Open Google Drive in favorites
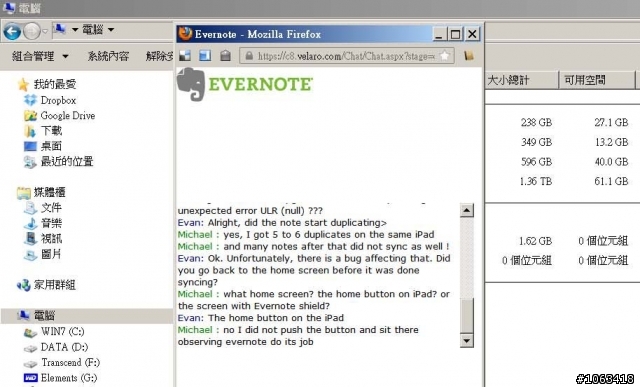The image size is (640, 387). [x=68, y=116]
